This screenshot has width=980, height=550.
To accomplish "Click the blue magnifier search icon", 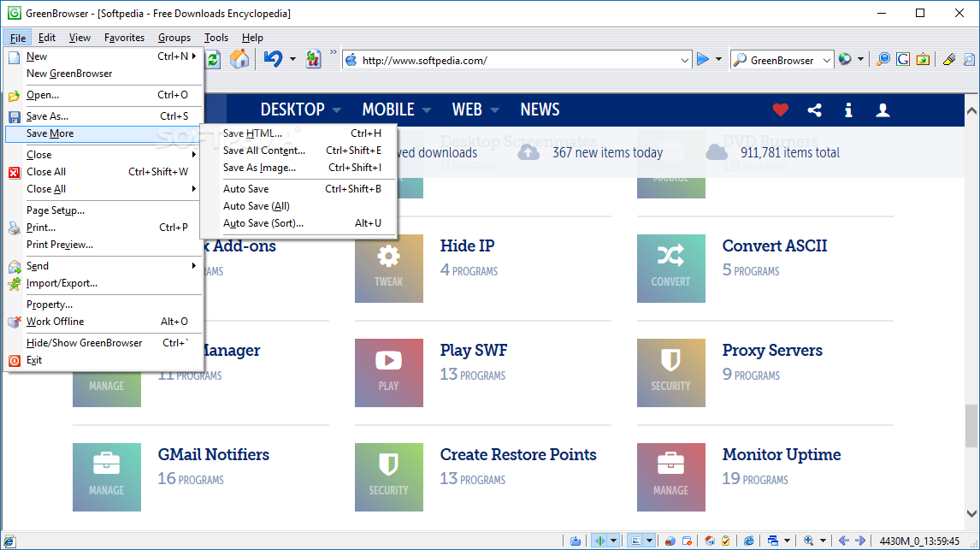I will coord(883,59).
